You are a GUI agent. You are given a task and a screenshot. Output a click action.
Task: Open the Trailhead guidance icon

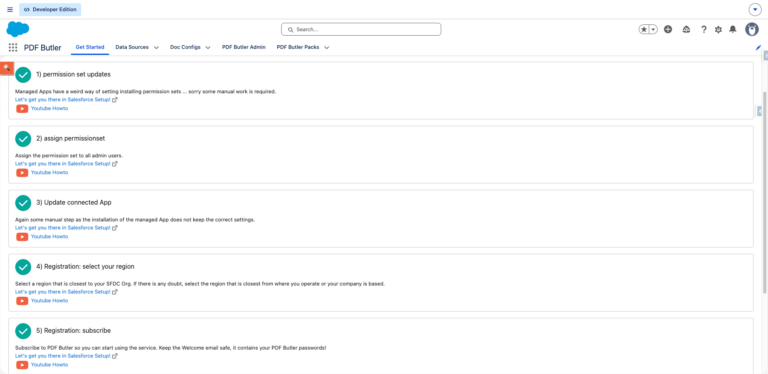[686, 29]
